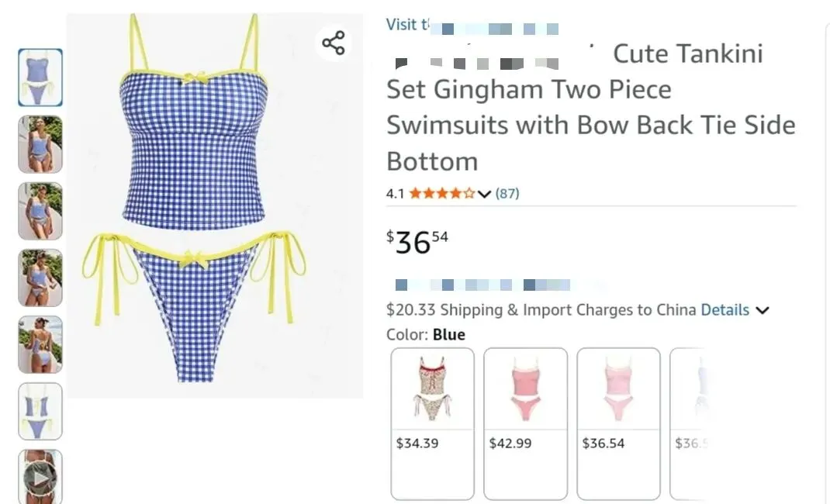Select the partially visible blue color option
The height and width of the screenshot is (504, 830).
(688, 423)
